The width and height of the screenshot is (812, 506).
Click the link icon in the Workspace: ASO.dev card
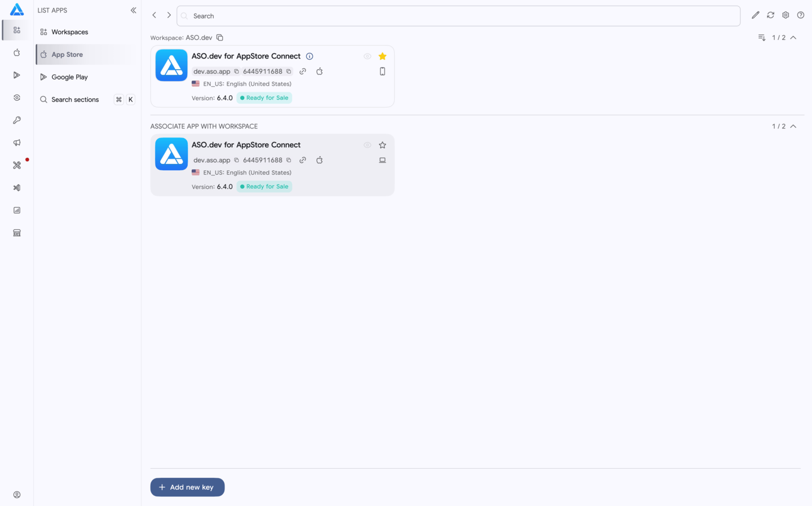pos(303,72)
